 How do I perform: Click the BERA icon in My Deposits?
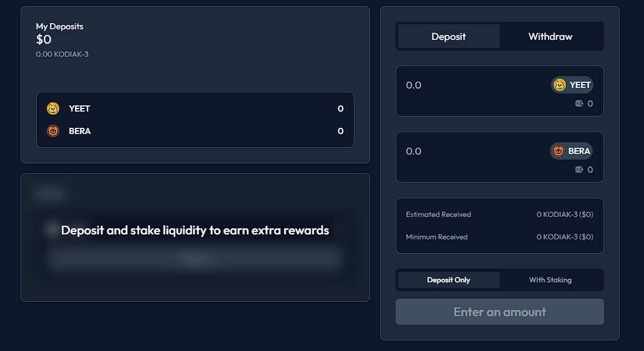click(53, 131)
